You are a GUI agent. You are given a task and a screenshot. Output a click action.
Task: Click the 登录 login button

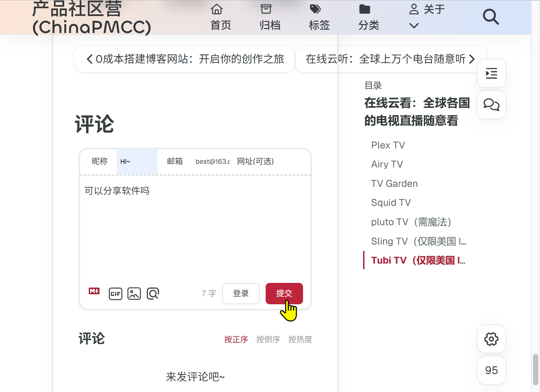(x=241, y=293)
